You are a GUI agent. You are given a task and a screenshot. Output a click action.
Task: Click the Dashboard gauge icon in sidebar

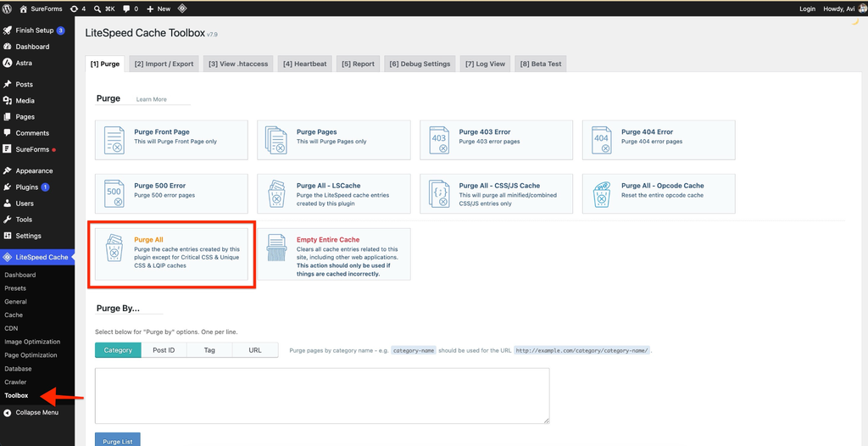coord(7,47)
